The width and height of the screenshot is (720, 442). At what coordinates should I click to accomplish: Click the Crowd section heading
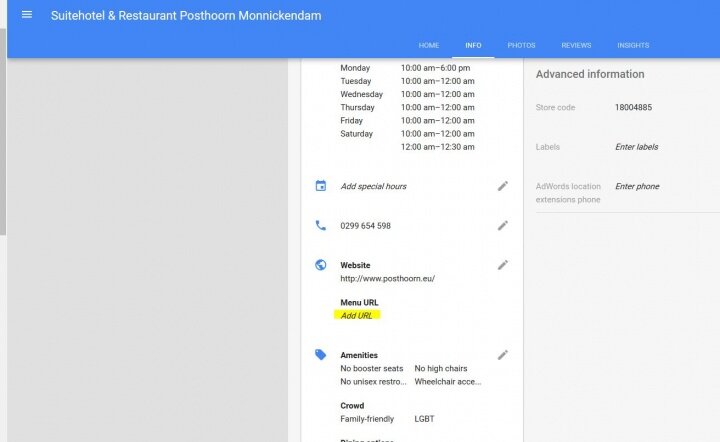pos(352,406)
